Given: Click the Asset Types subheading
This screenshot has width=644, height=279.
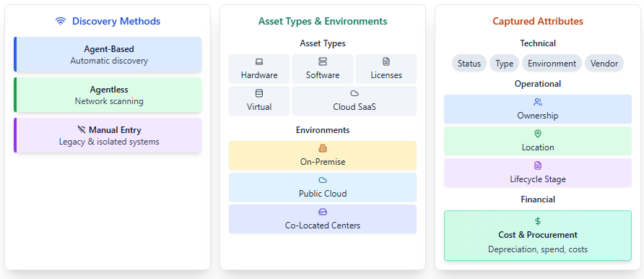Looking at the screenshot, I should [323, 43].
